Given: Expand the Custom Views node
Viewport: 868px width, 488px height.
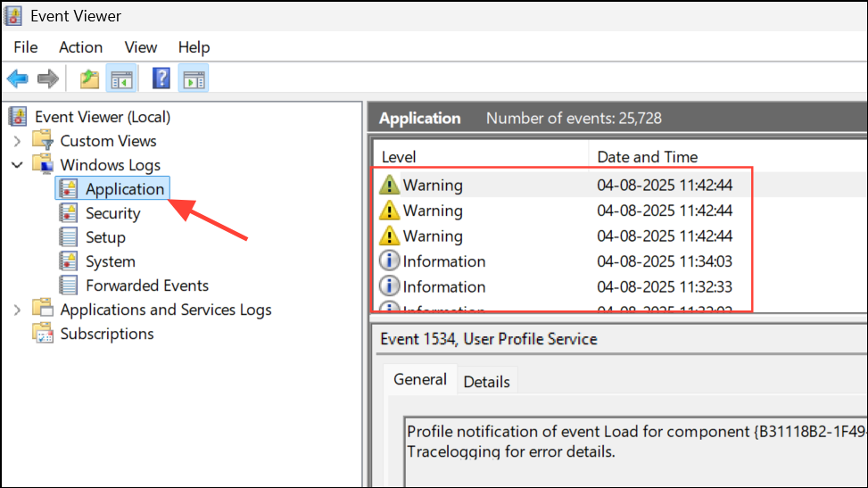Looking at the screenshot, I should click(17, 141).
